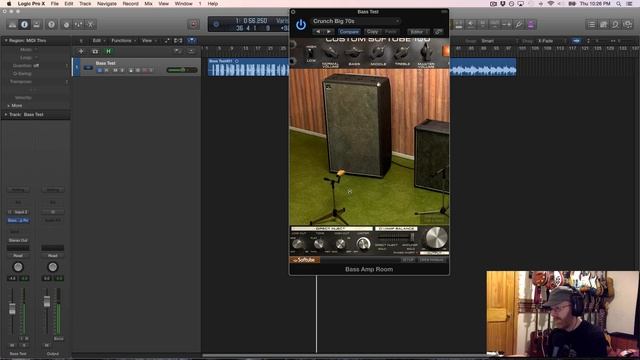Open the media Browsers button
This screenshot has width=640, height=360.
pos(627,24)
